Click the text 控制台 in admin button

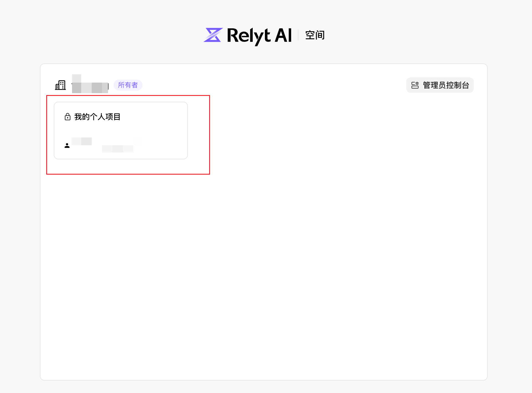(x=457, y=85)
